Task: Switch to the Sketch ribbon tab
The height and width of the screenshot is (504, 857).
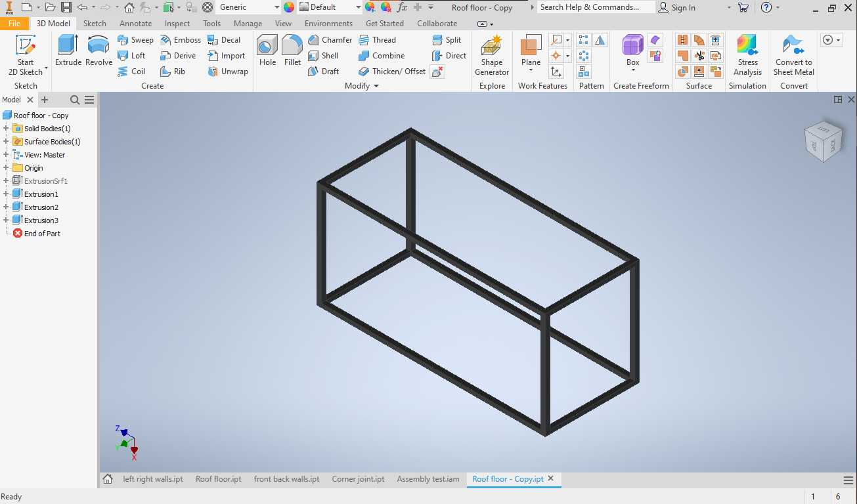Action: coord(95,24)
